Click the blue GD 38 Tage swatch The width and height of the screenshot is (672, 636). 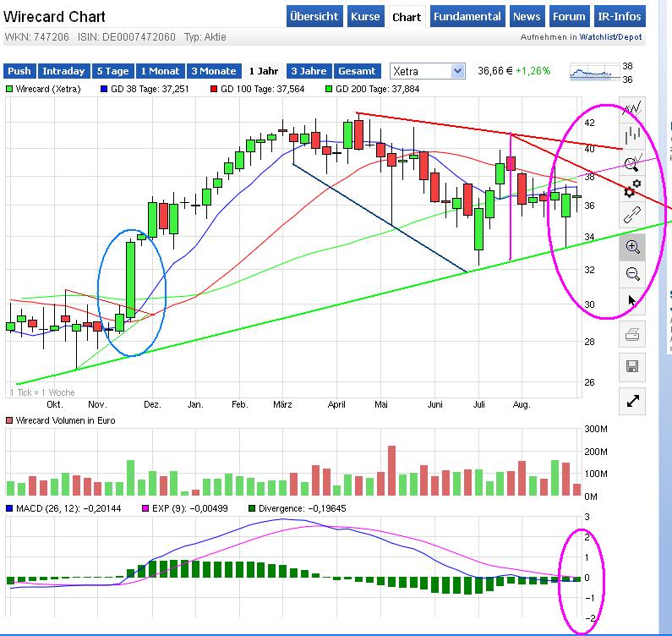tap(103, 89)
